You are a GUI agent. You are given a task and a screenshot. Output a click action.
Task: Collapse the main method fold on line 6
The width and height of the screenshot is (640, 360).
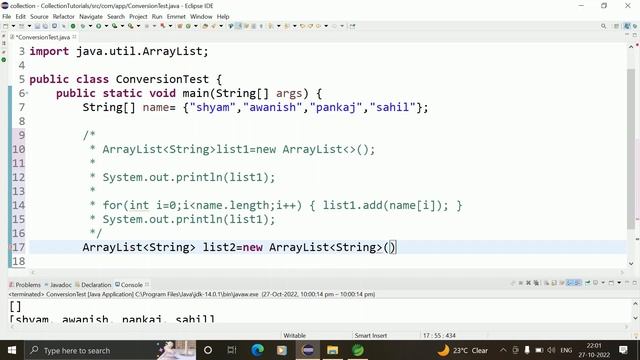[27, 93]
